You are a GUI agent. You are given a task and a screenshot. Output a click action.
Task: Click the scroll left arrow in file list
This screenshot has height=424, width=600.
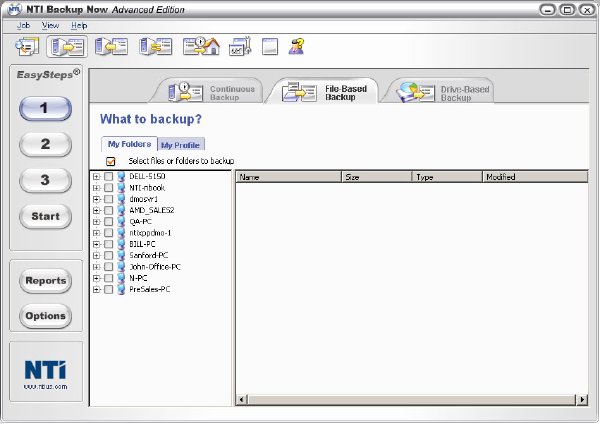tap(241, 400)
